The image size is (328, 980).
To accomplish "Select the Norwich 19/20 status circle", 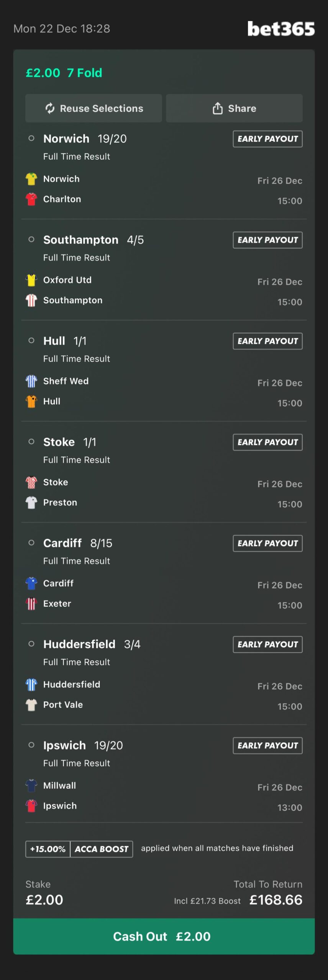I will click(x=31, y=139).
